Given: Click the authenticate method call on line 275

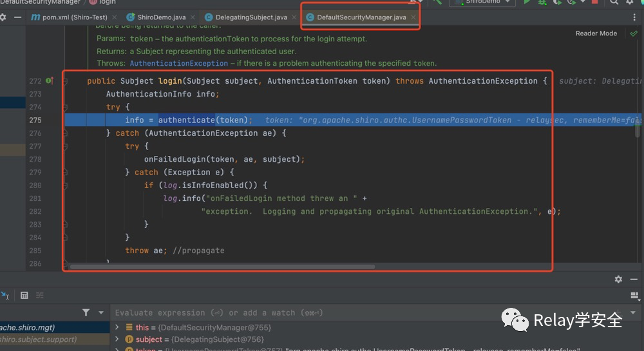Looking at the screenshot, I should click(187, 120).
